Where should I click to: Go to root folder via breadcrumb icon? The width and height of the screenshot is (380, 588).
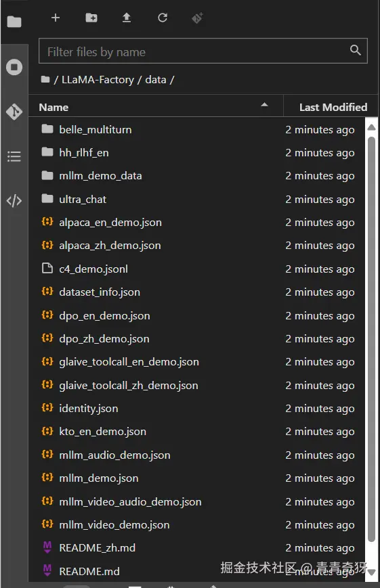point(45,79)
